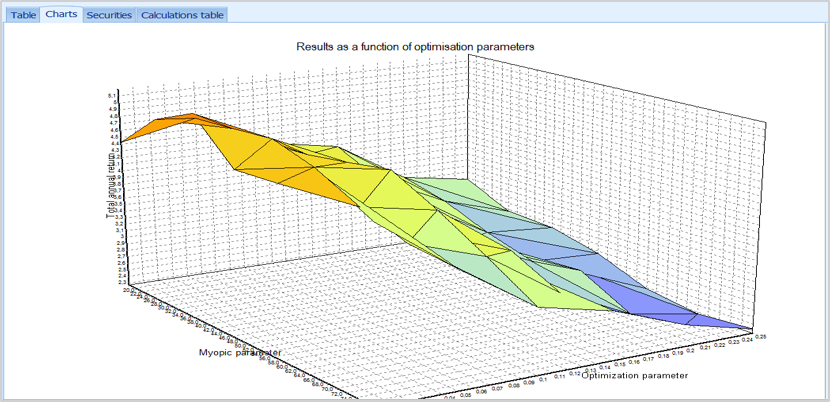The image size is (830, 402).
Task: Click the 'Optimization parameter' axis label
Action: point(635,376)
